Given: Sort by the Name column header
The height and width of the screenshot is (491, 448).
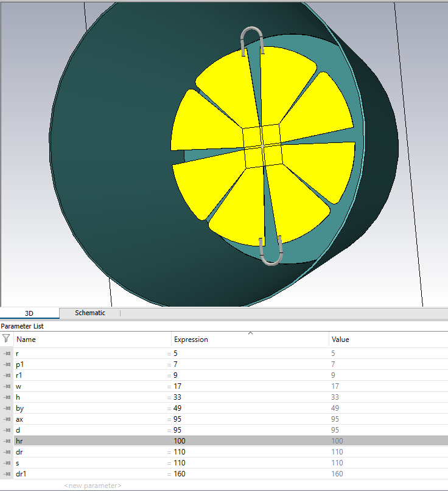Looking at the screenshot, I should tap(26, 340).
